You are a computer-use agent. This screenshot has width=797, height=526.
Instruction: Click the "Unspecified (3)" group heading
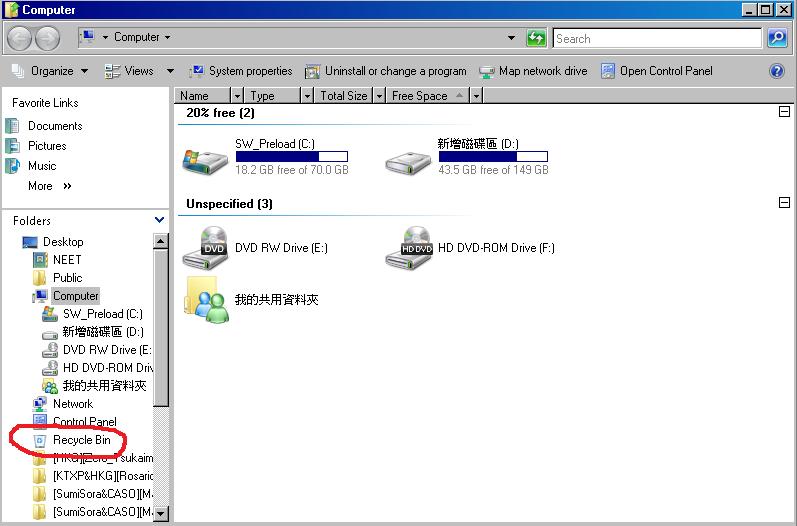(x=229, y=204)
